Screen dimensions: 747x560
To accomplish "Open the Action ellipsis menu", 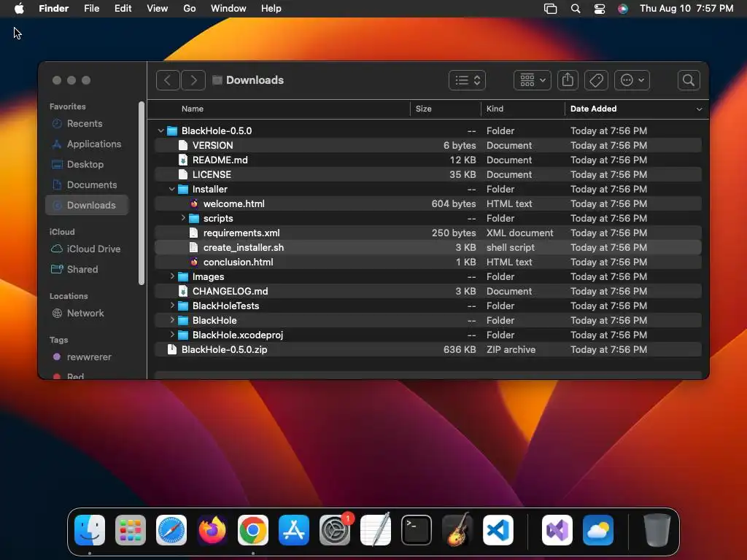I will click(x=632, y=80).
